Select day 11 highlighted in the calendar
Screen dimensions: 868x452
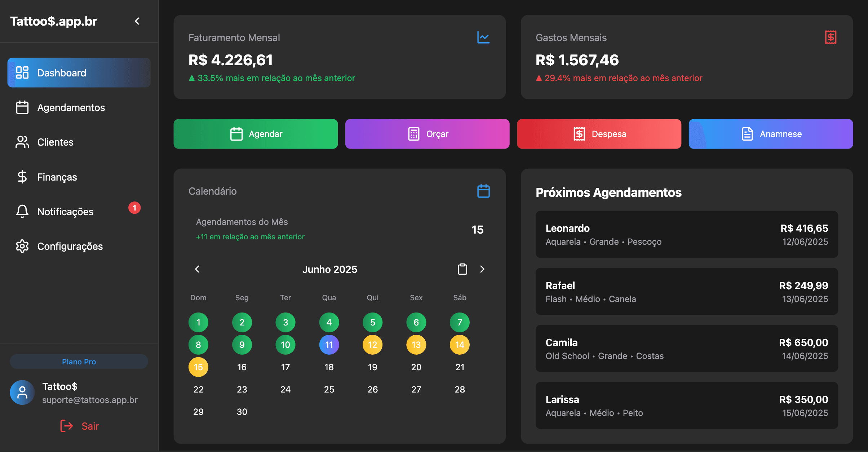(x=329, y=345)
